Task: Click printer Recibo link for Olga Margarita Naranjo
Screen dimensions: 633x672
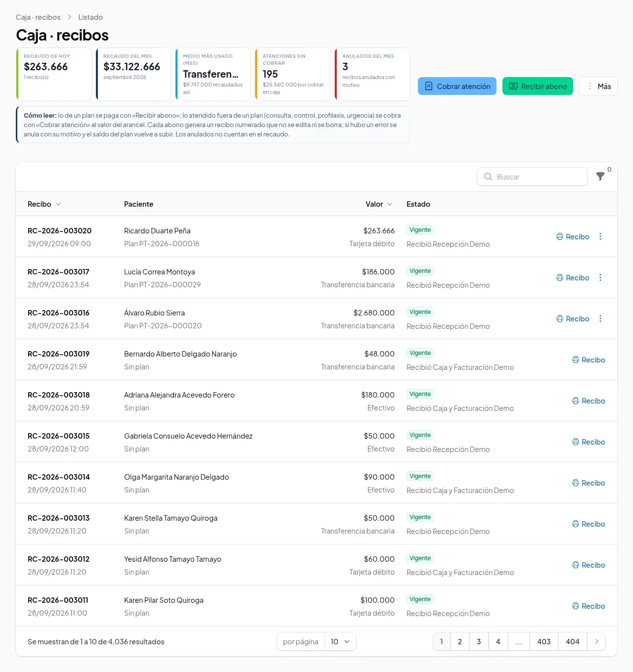Action: point(588,483)
